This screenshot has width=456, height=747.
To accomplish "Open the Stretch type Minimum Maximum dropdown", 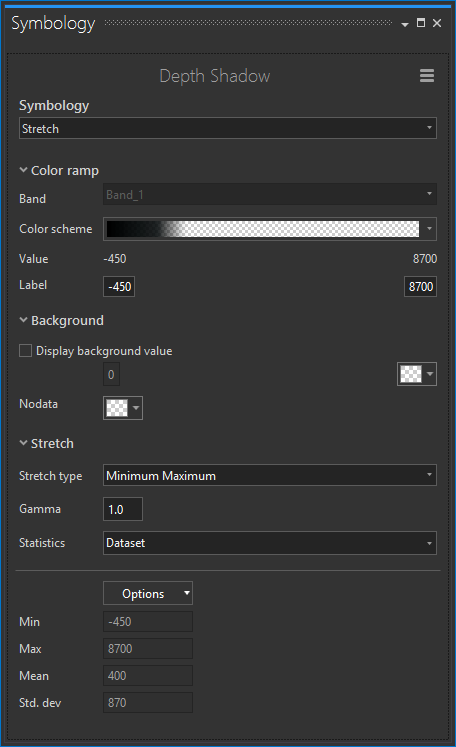I will click(x=270, y=475).
